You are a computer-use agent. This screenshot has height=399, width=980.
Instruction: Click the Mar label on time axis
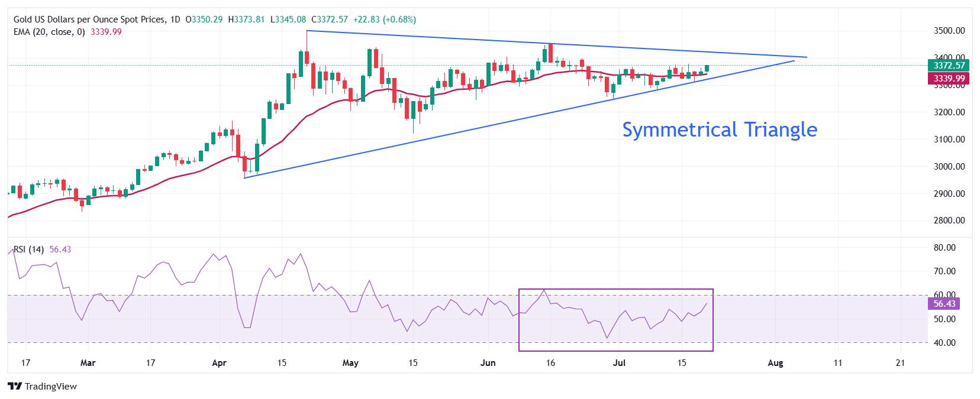[x=88, y=363]
